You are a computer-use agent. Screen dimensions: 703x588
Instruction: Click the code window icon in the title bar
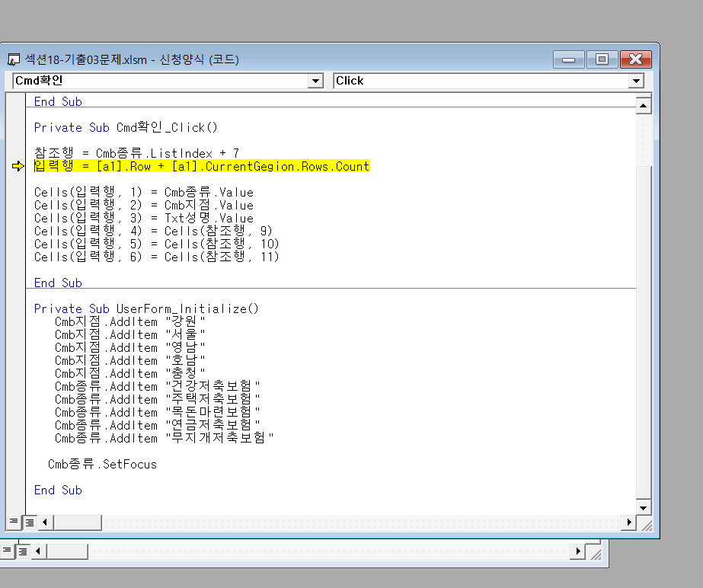coord(13,59)
